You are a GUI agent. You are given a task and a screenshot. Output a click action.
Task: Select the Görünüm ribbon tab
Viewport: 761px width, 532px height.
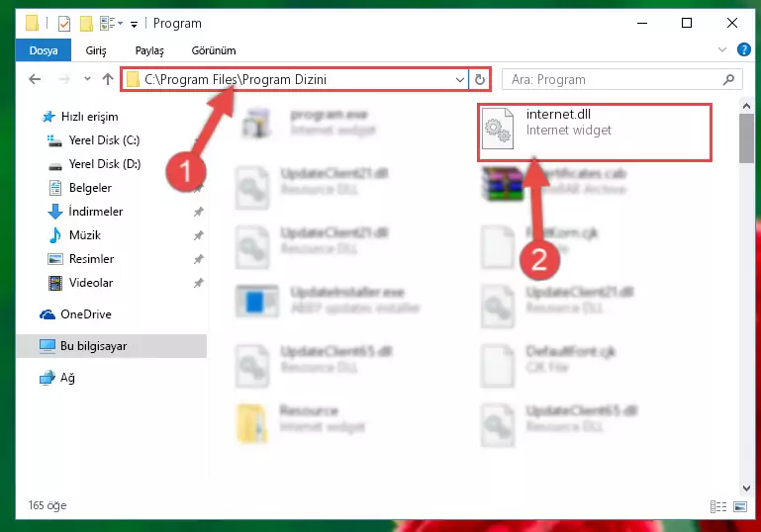214,50
